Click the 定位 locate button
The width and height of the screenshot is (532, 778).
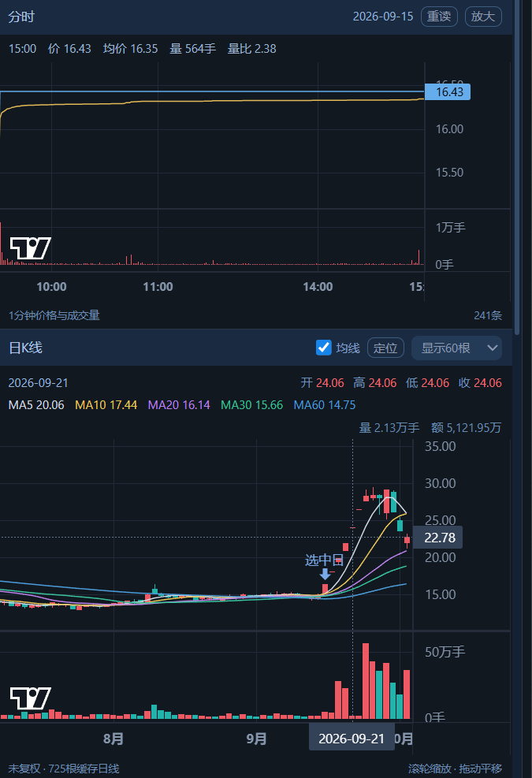[x=385, y=348]
